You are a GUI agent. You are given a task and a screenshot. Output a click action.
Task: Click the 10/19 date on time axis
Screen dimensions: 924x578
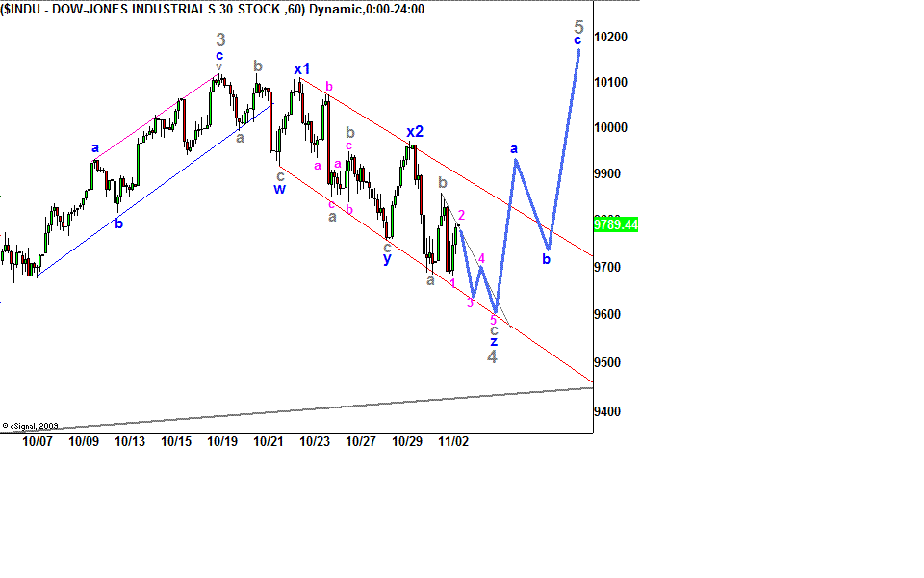[x=222, y=441]
